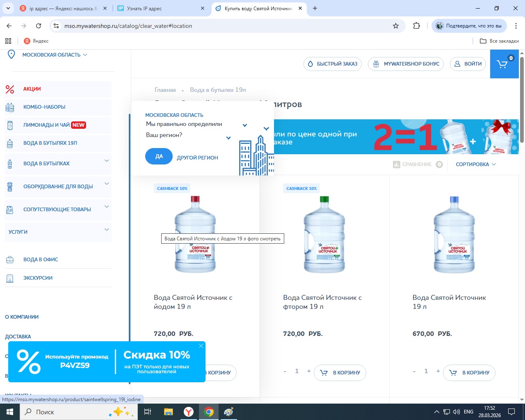Open Yandex Browser from the taskbar

pos(189,412)
